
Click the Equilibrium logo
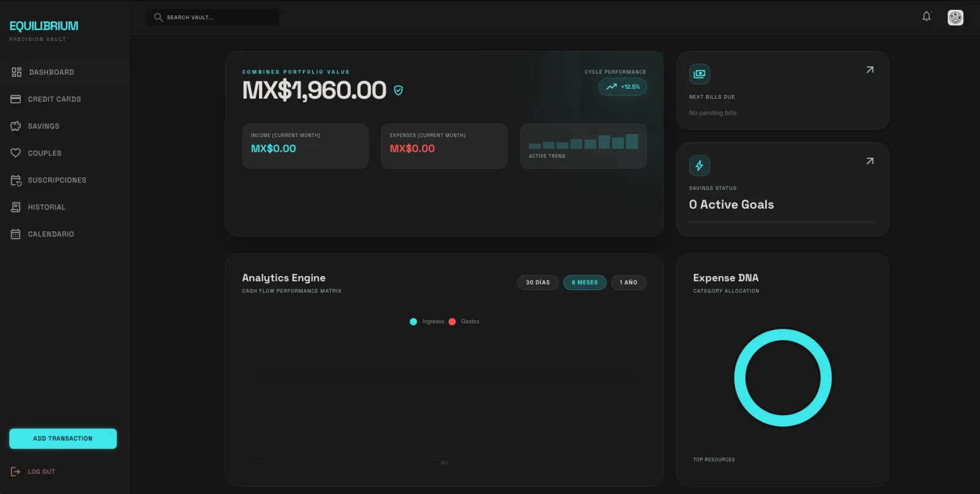tap(44, 26)
